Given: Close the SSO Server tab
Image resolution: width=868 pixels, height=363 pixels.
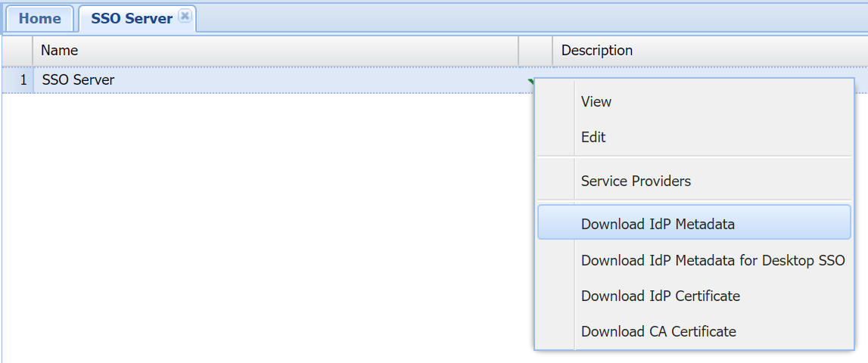Looking at the screenshot, I should click(x=185, y=16).
